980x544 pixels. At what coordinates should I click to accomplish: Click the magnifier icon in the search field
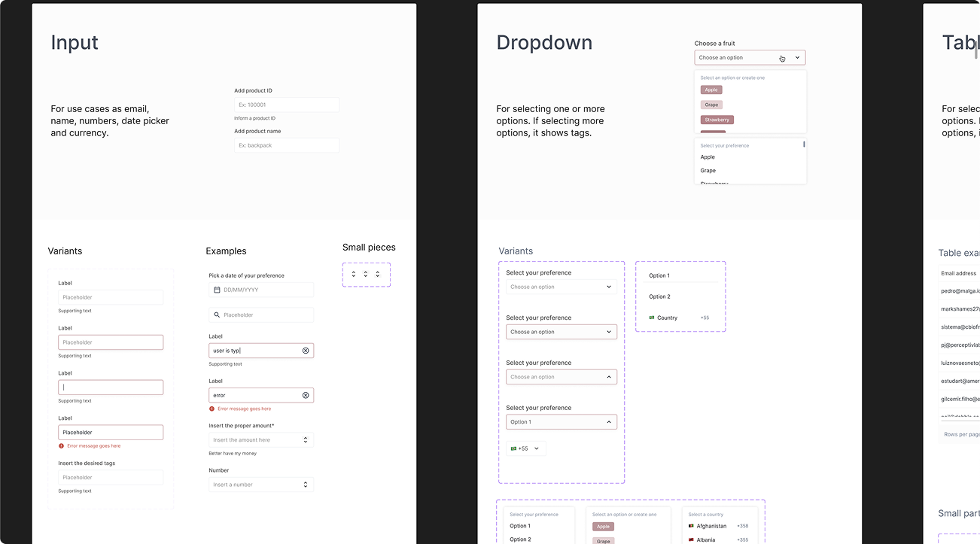click(x=217, y=315)
